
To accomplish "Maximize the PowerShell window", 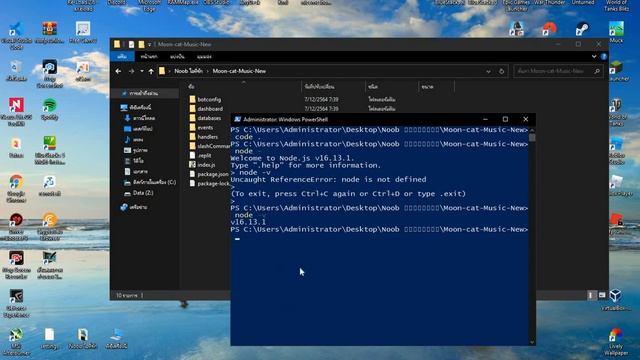I will click(505, 119).
